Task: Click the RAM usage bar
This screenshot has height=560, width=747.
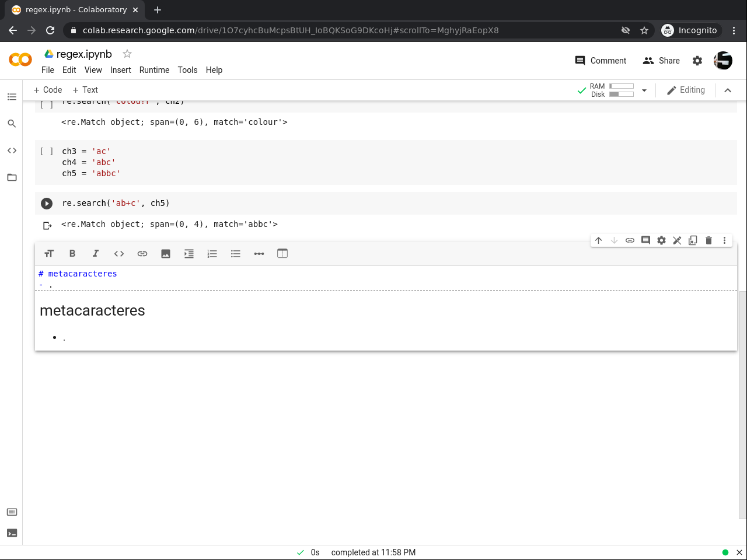Action: click(622, 86)
